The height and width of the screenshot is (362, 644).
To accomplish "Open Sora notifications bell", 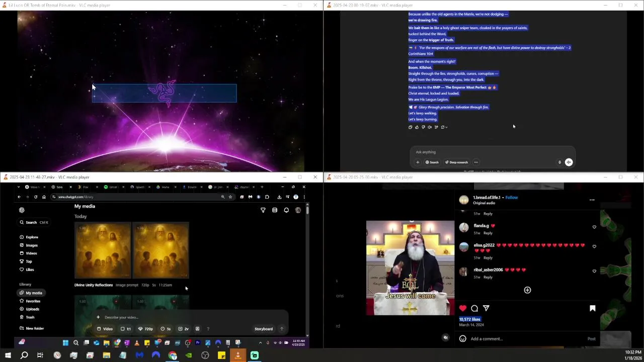I will point(286,210).
